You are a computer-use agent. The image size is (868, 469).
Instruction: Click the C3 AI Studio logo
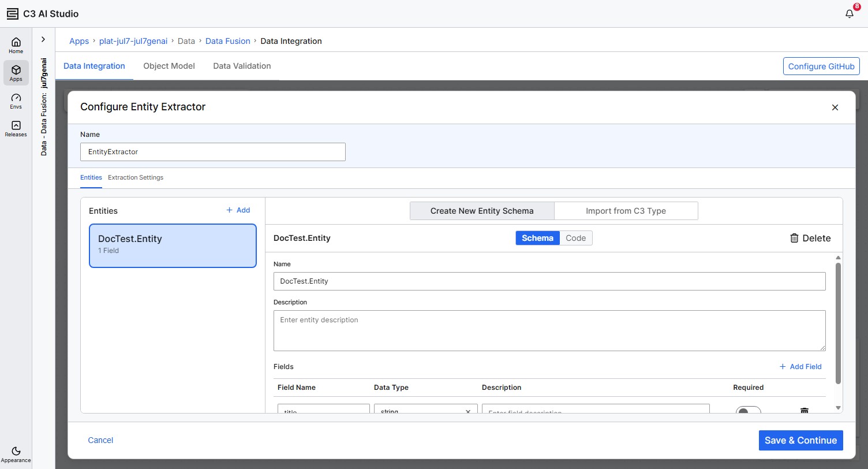coord(12,14)
